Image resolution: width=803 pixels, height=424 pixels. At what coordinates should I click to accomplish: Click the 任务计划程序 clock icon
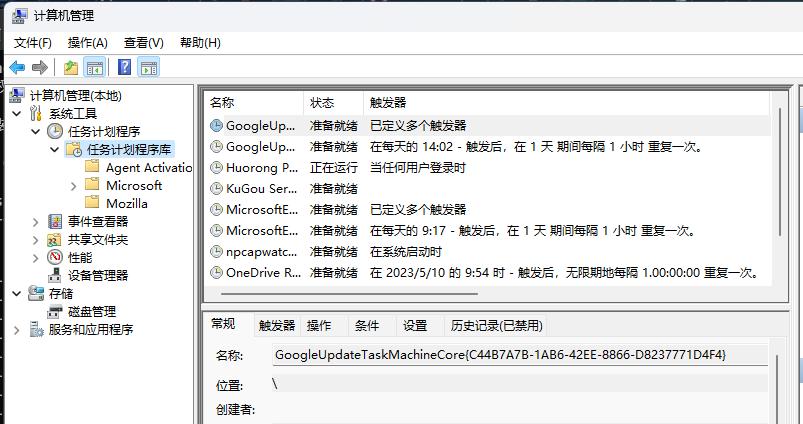[55, 131]
